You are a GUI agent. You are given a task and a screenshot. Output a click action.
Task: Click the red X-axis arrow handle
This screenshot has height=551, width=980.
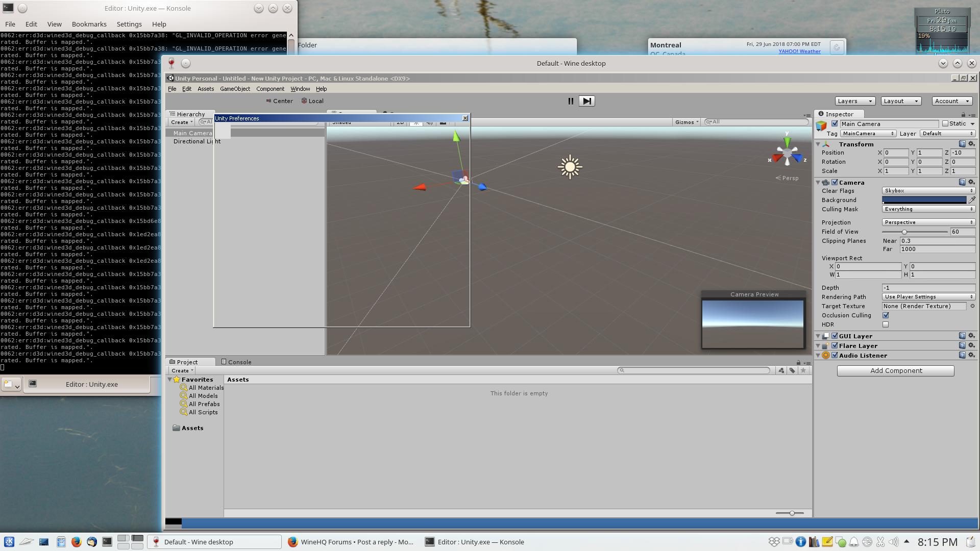pos(419,187)
